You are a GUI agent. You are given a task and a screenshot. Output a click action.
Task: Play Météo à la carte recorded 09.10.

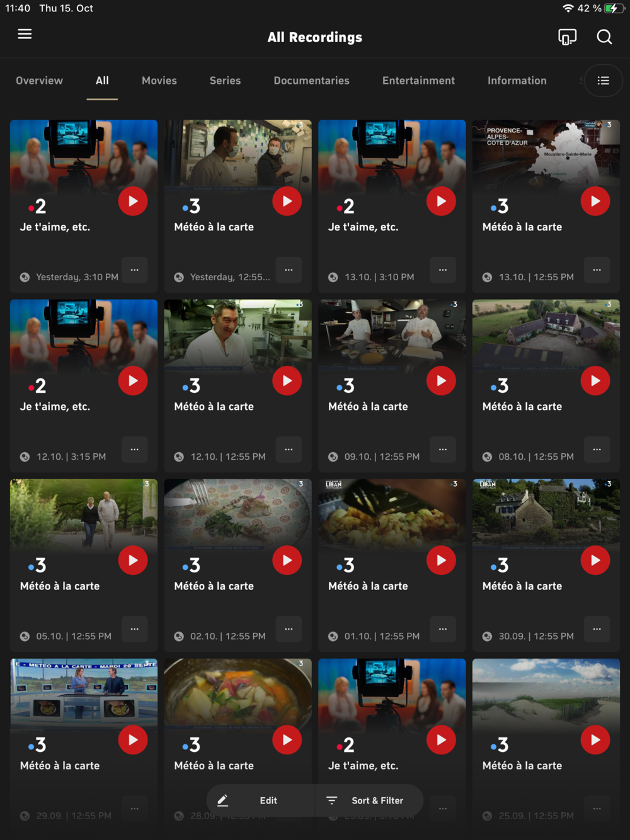point(441,381)
